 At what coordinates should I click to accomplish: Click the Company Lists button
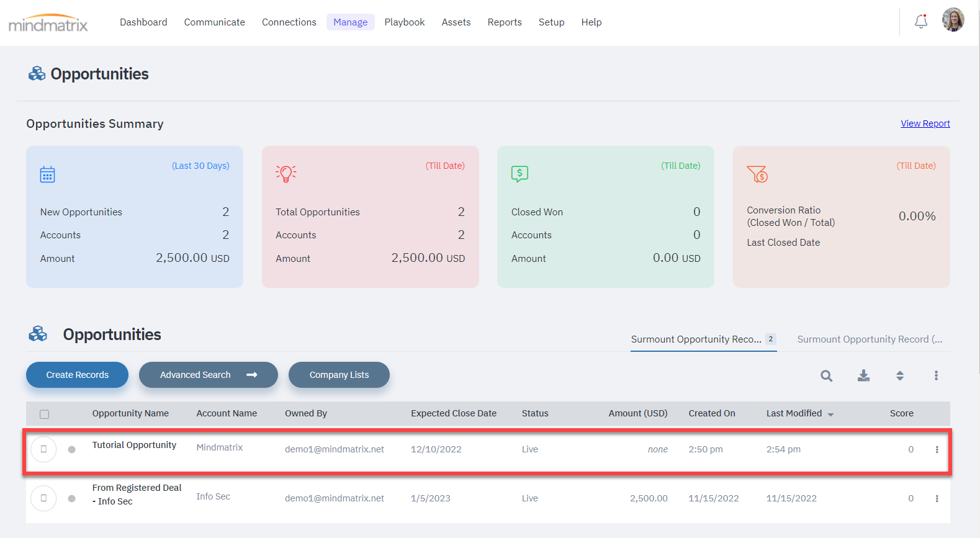pos(339,375)
